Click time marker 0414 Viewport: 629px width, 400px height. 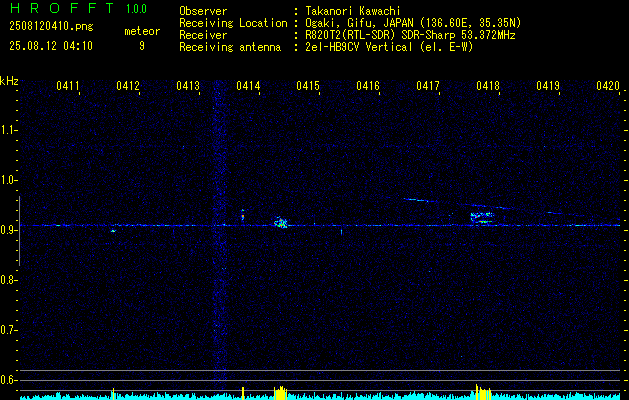pos(248,86)
